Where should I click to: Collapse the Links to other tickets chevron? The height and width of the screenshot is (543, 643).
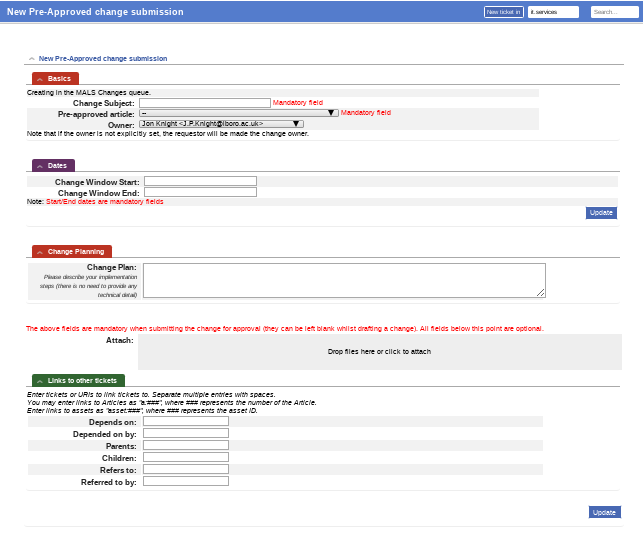(39, 380)
